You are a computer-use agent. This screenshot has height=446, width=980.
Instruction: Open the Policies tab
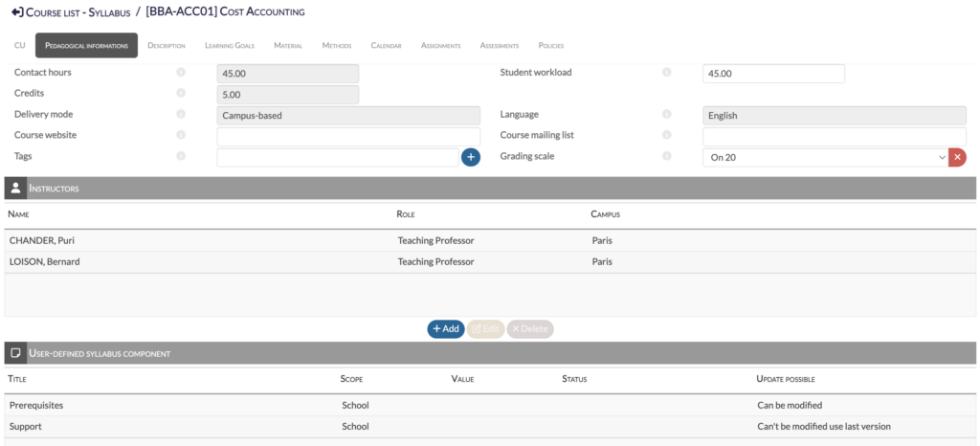click(x=551, y=45)
